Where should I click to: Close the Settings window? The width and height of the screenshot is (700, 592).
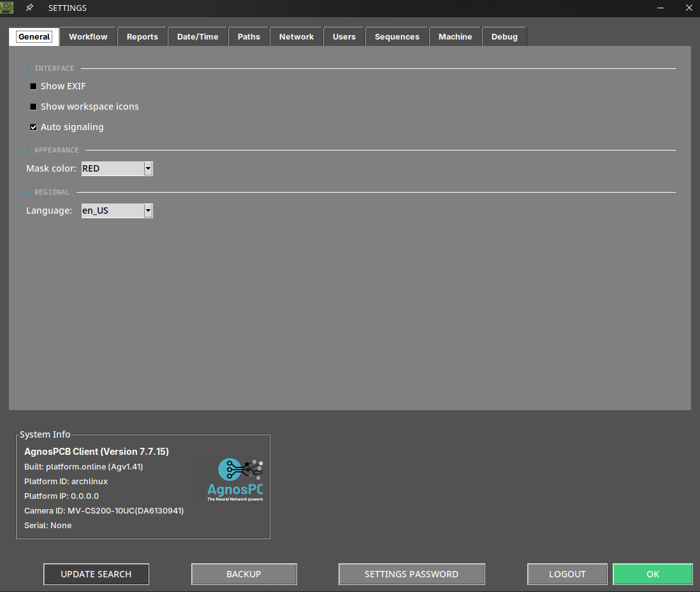click(689, 8)
